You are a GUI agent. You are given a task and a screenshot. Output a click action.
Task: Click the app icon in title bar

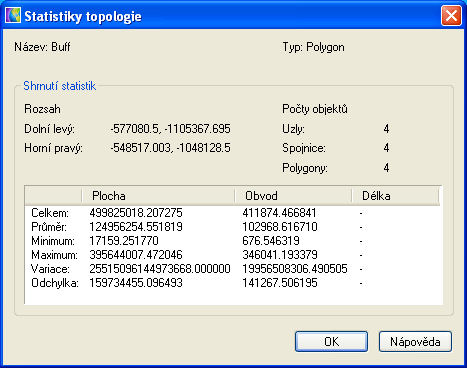click(13, 16)
